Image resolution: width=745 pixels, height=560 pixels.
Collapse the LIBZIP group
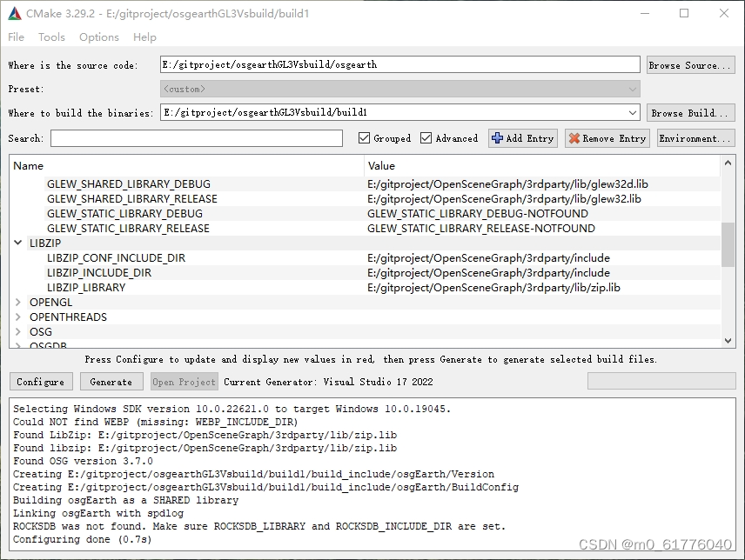coord(18,243)
